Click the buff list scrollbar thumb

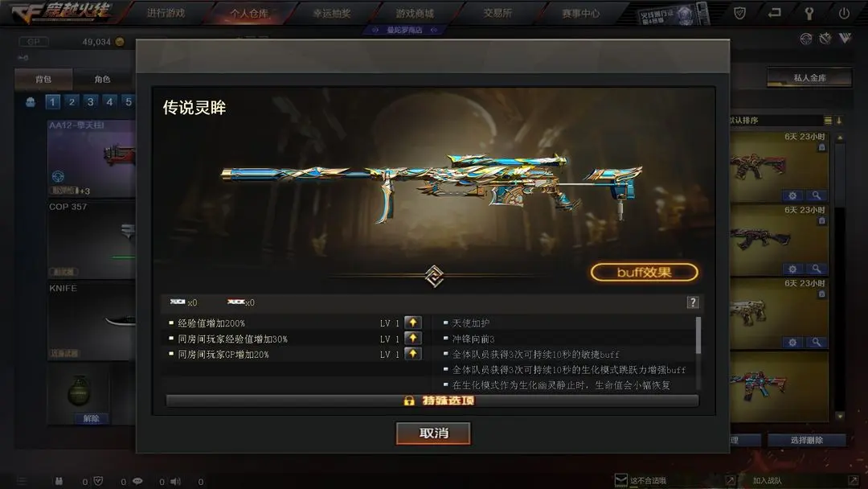tap(698, 335)
